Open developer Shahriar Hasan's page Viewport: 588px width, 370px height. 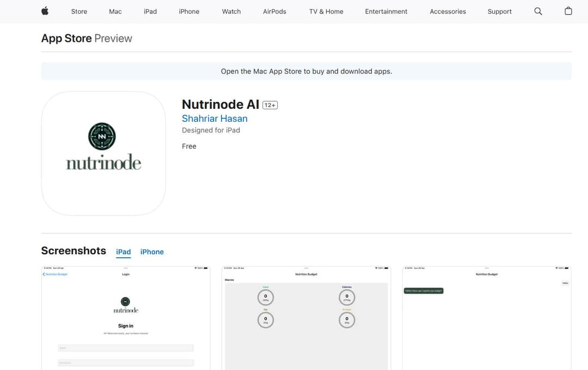point(215,119)
